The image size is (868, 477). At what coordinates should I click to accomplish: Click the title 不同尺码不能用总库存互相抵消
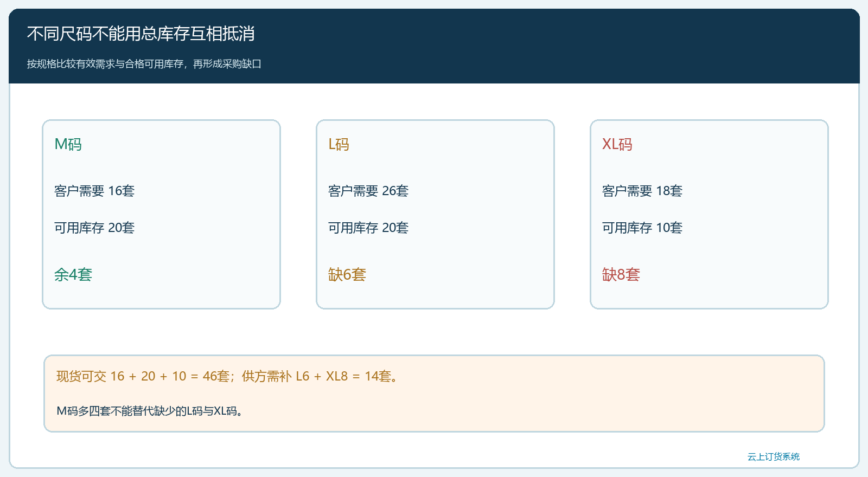[x=141, y=34]
